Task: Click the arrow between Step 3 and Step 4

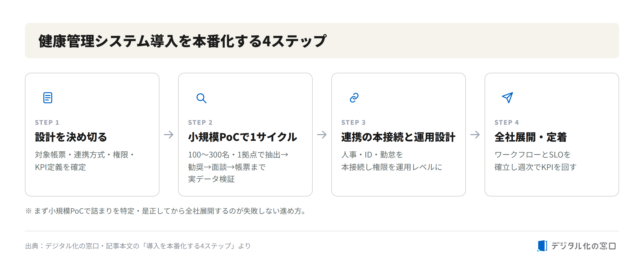Action: click(475, 135)
